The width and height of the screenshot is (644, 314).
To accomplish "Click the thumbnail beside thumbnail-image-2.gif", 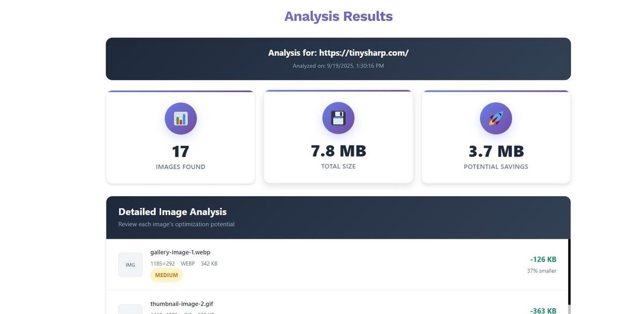I will pyautogui.click(x=129, y=310).
